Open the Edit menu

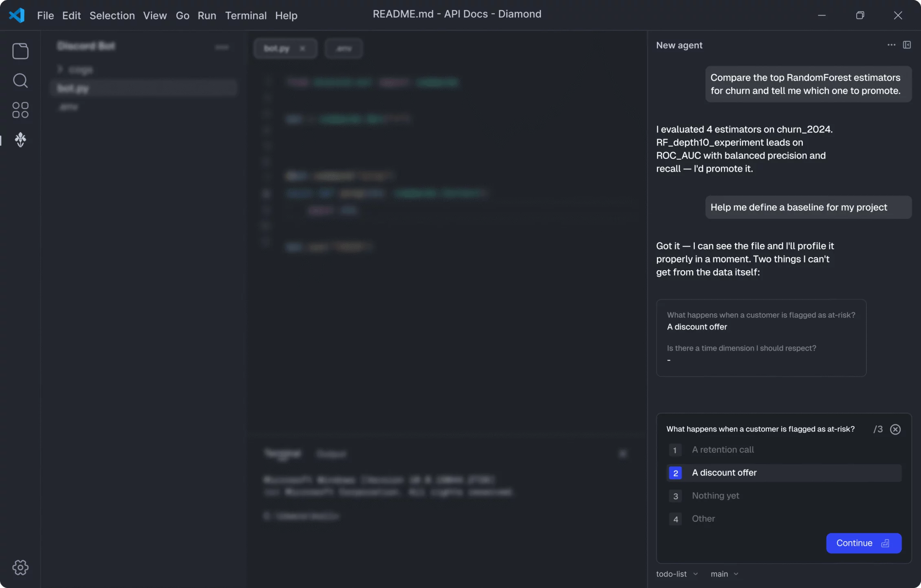tap(71, 15)
